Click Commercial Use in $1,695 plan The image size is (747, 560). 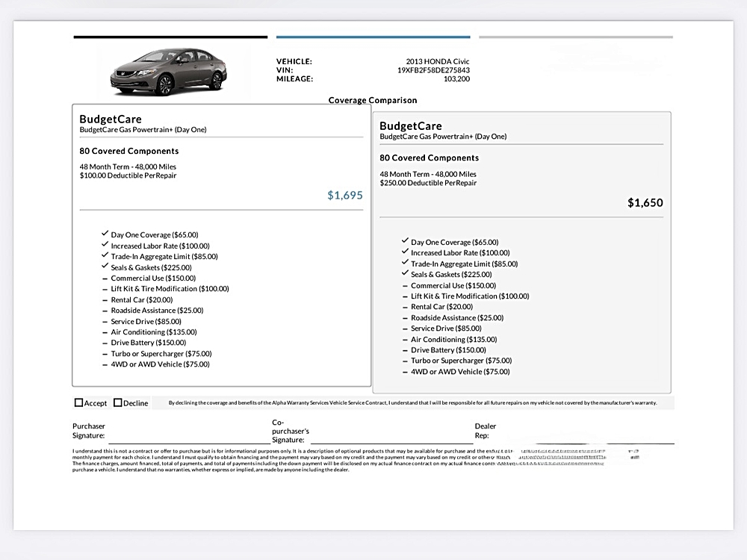[153, 278]
